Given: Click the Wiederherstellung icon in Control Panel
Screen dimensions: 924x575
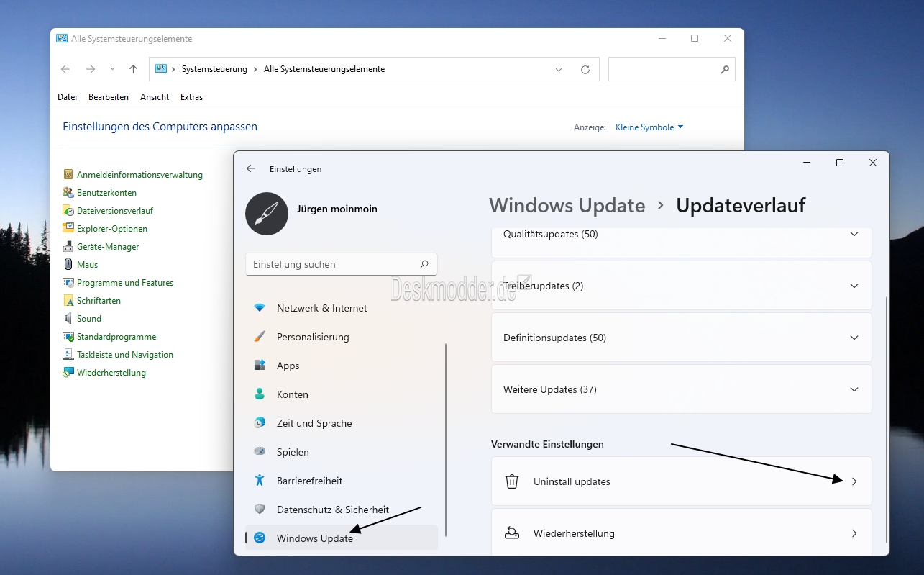Looking at the screenshot, I should (x=68, y=372).
